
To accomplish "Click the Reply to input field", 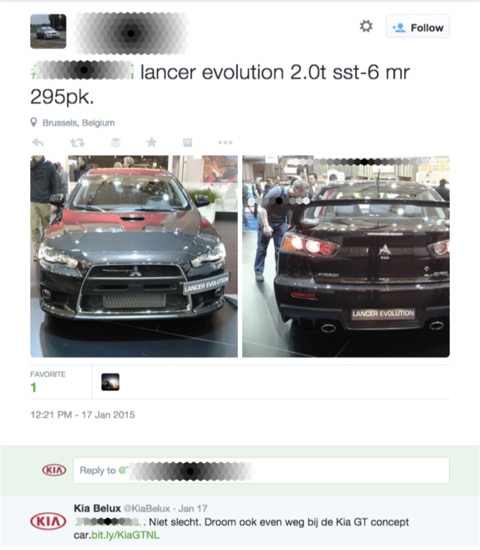I will (x=261, y=470).
